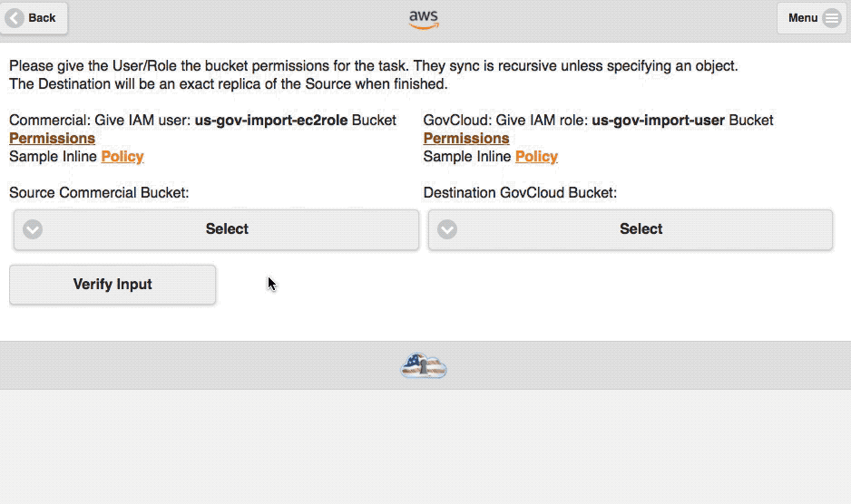Open the Commercial Sample Inline Policy link
Viewport: 851px width, 504px height.
tap(122, 156)
